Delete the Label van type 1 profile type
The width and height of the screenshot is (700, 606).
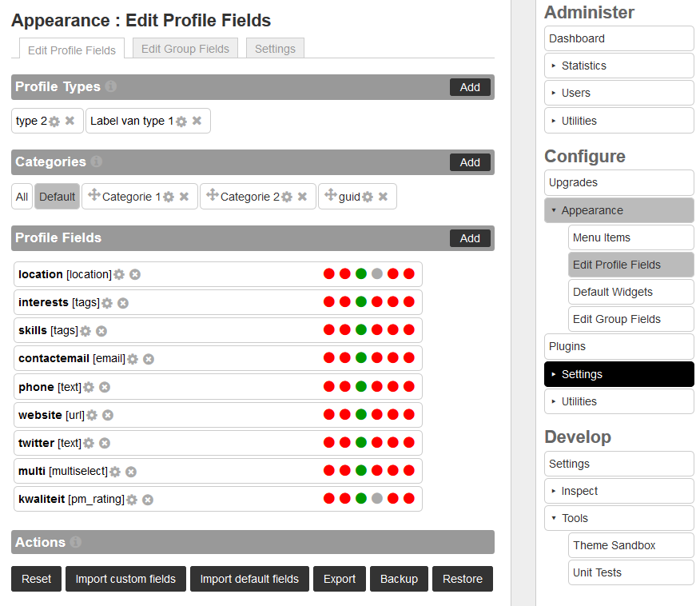(197, 121)
